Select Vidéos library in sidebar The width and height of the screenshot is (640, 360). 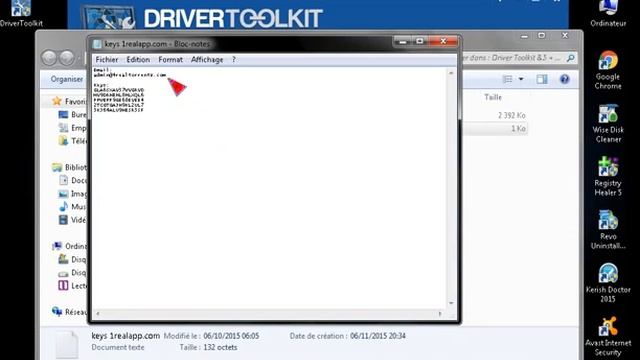72,220
